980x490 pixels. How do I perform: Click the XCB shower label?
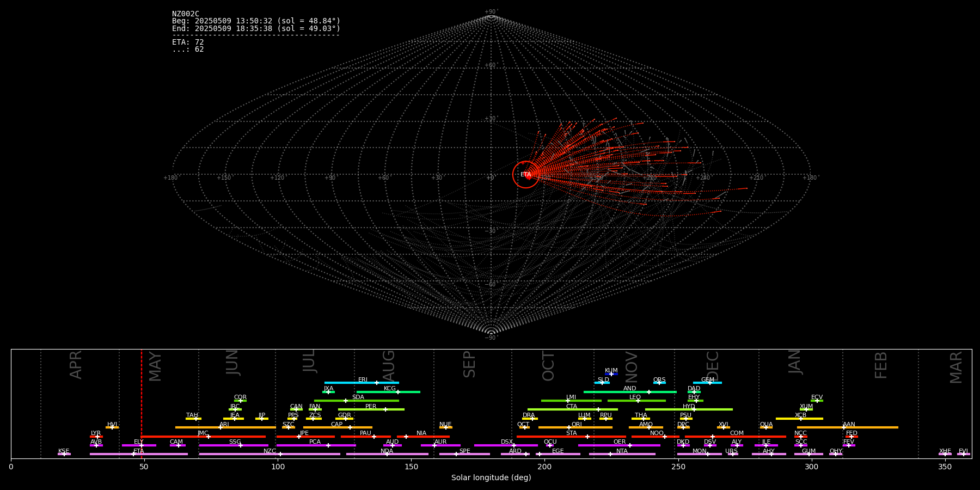[x=800, y=415]
